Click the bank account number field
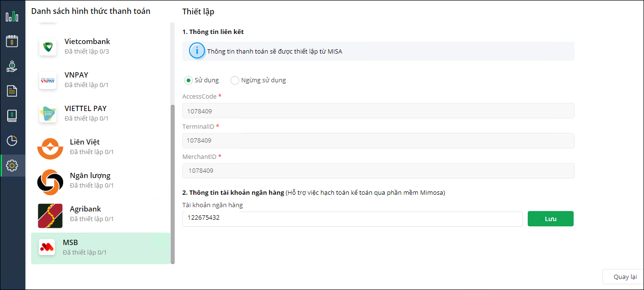This screenshot has height=290, width=644. click(x=352, y=219)
